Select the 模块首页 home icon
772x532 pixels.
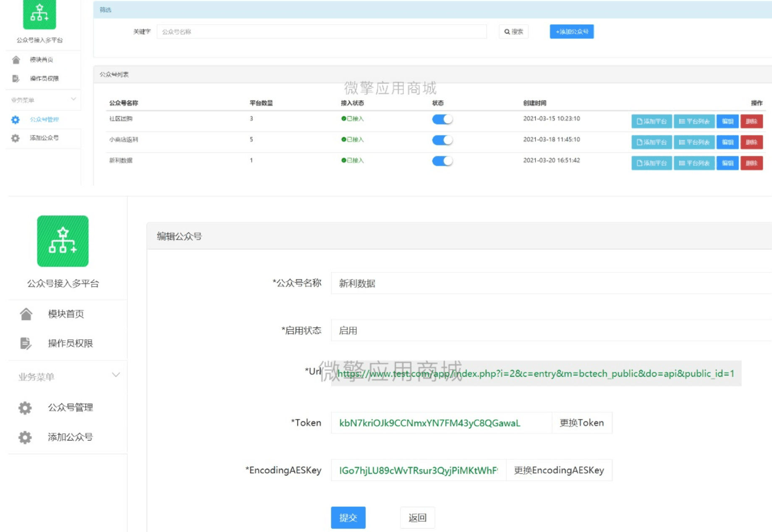[16, 60]
